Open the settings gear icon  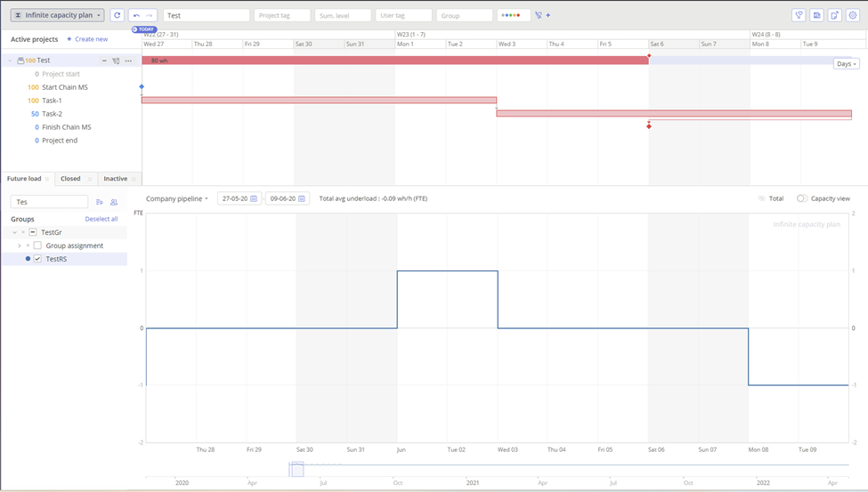(x=852, y=15)
